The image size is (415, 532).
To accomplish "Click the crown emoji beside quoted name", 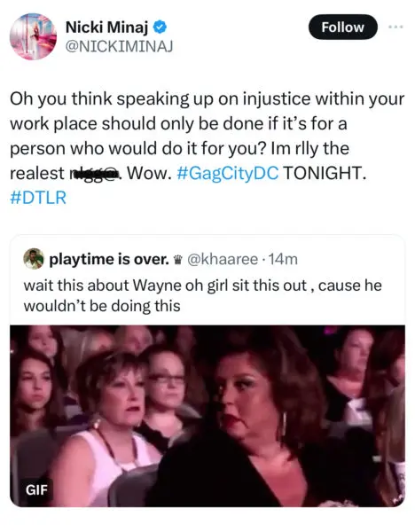I will pos(176,260).
